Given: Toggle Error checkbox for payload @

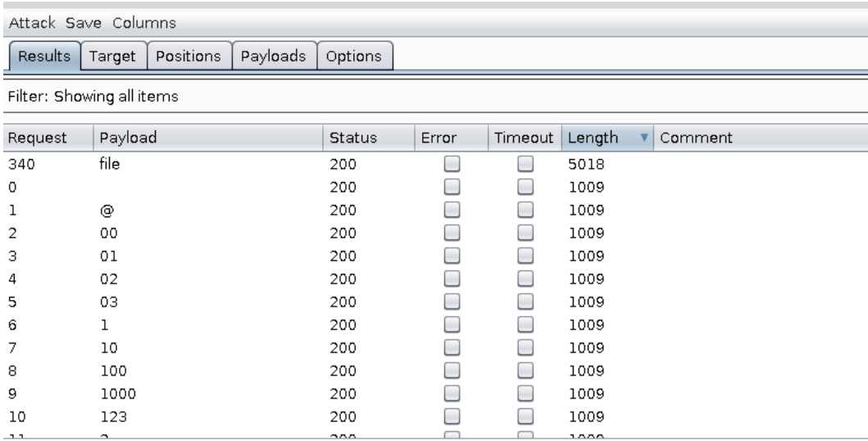Looking at the screenshot, I should [x=452, y=210].
